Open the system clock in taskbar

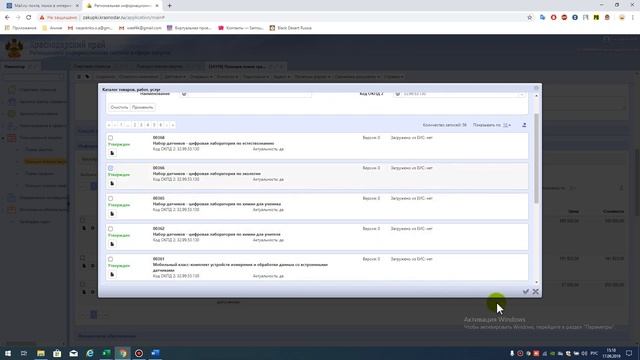[x=611, y=353]
